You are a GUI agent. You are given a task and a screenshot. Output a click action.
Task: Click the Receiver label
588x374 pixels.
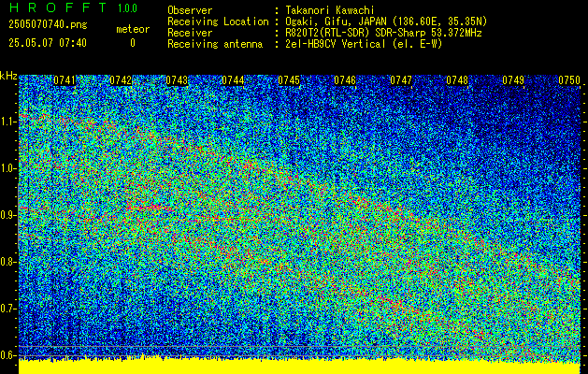point(190,33)
